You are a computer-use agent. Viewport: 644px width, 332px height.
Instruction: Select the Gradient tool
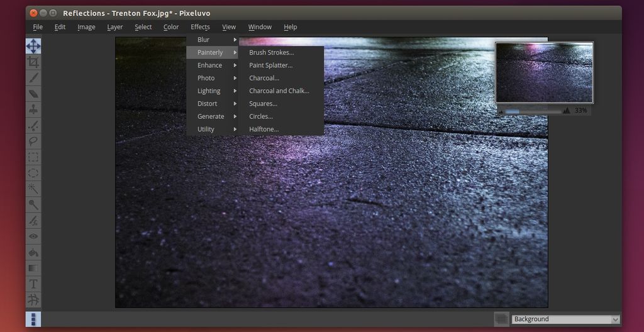click(x=33, y=268)
